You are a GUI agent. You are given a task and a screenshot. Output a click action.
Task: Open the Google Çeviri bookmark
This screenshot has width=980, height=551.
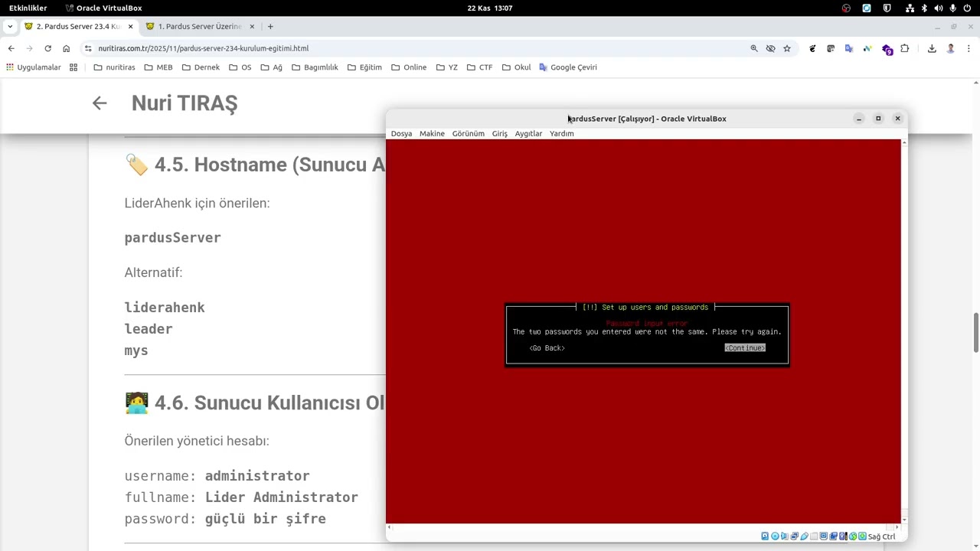coord(567,67)
